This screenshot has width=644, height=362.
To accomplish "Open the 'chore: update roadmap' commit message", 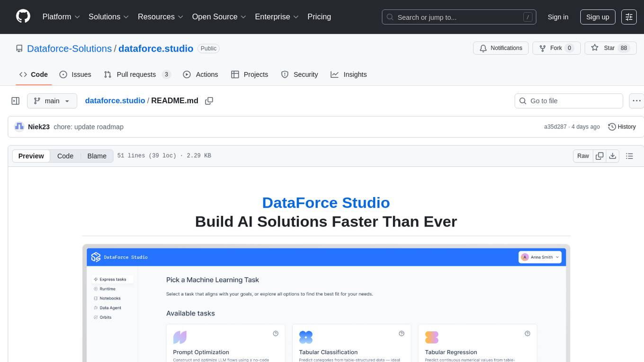I will pos(89,127).
